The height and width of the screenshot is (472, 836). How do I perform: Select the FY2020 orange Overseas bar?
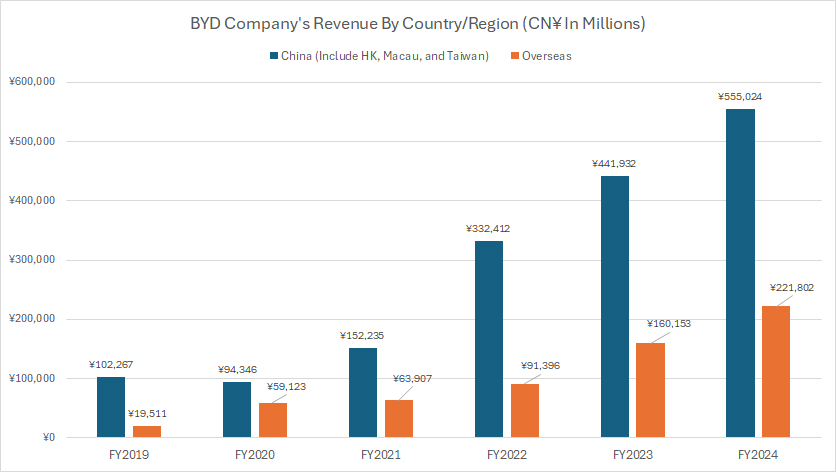pos(273,420)
